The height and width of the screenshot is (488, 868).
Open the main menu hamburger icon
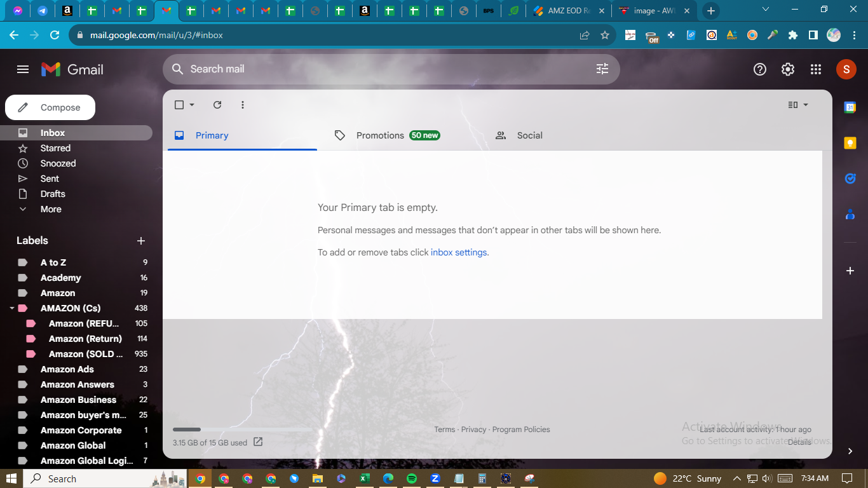23,69
